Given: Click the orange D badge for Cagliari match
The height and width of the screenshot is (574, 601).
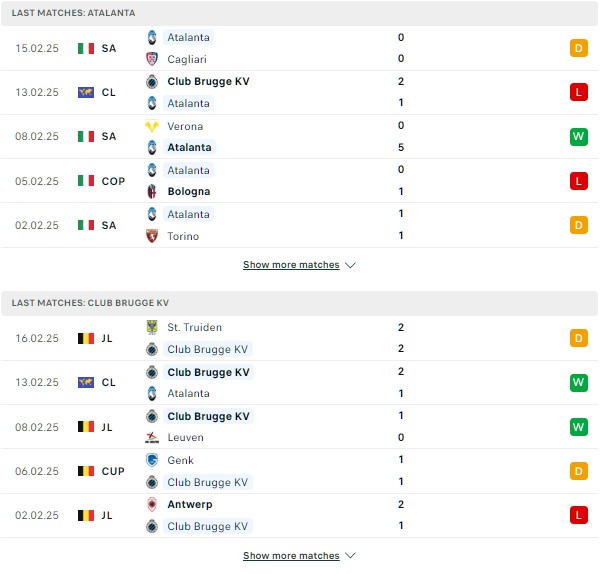Looking at the screenshot, I should click(x=578, y=48).
